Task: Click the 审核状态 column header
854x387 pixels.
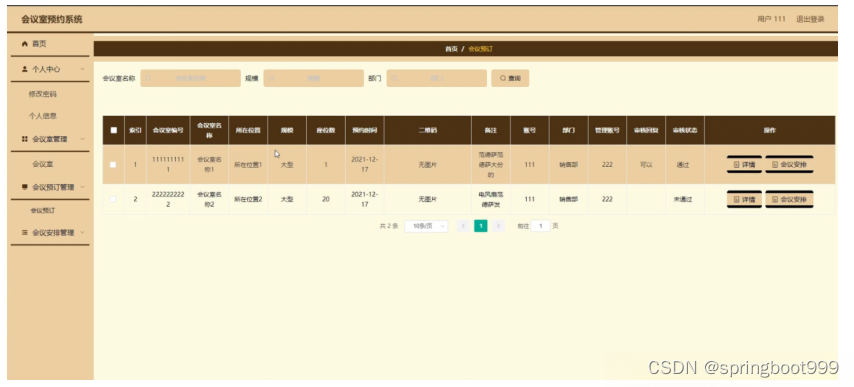Action: [x=685, y=130]
